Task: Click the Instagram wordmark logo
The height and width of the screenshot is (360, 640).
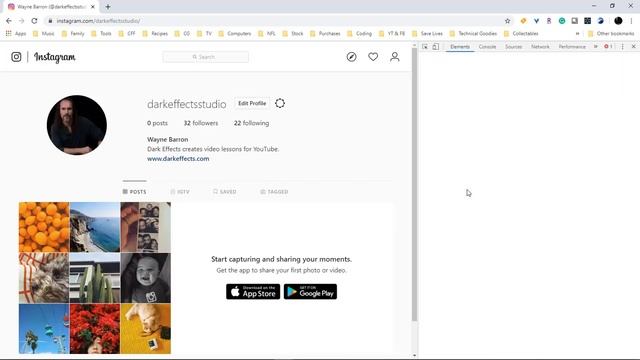Action: click(x=55, y=57)
